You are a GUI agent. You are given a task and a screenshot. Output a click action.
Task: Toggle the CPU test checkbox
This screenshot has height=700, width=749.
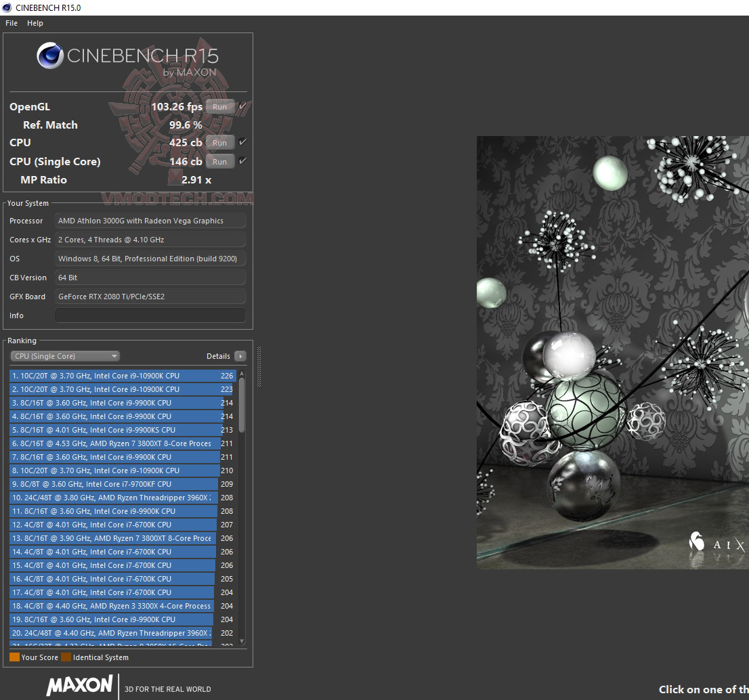click(242, 141)
